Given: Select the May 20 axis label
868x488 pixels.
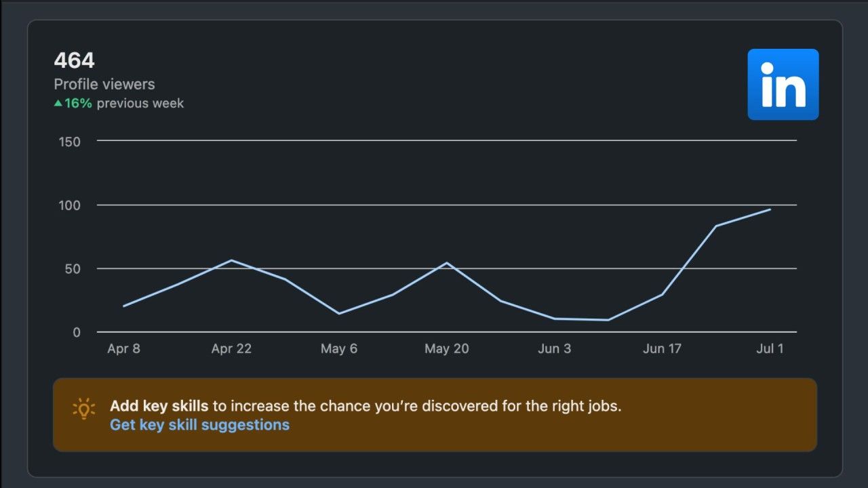Looking at the screenshot, I should pyautogui.click(x=446, y=349).
